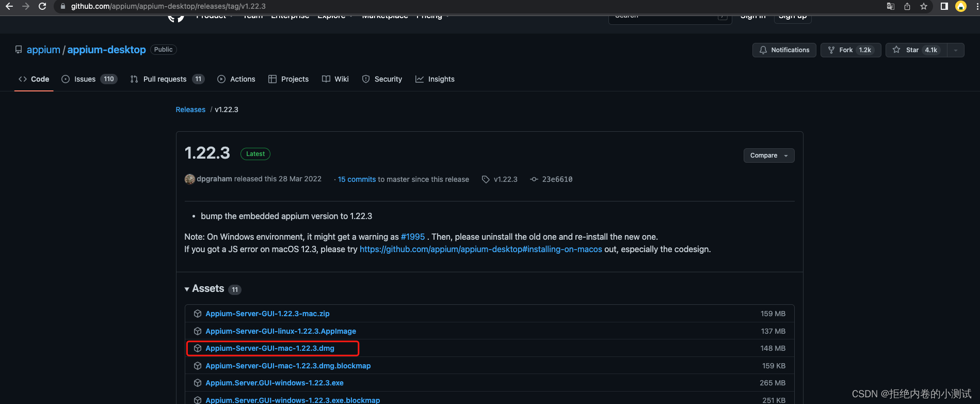This screenshot has width=980, height=404.
Task: Bookmark page with star icon in address bar
Action: coord(924,6)
